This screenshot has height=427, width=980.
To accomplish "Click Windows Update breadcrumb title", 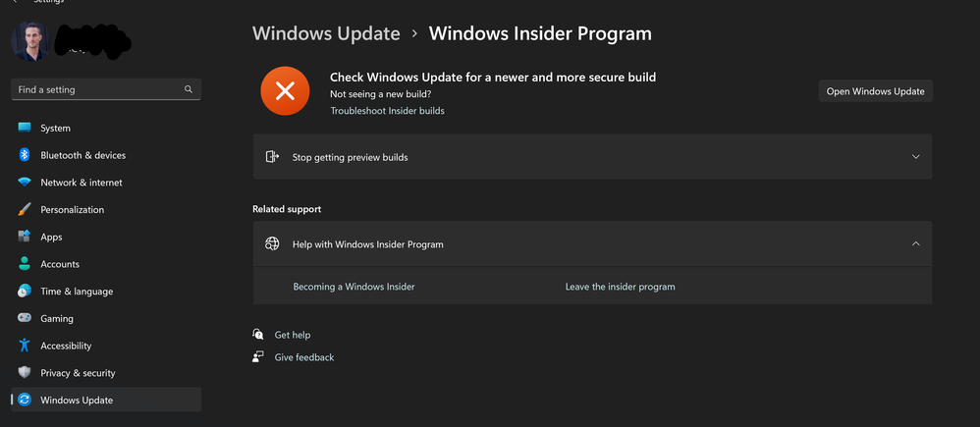I will 326,33.
